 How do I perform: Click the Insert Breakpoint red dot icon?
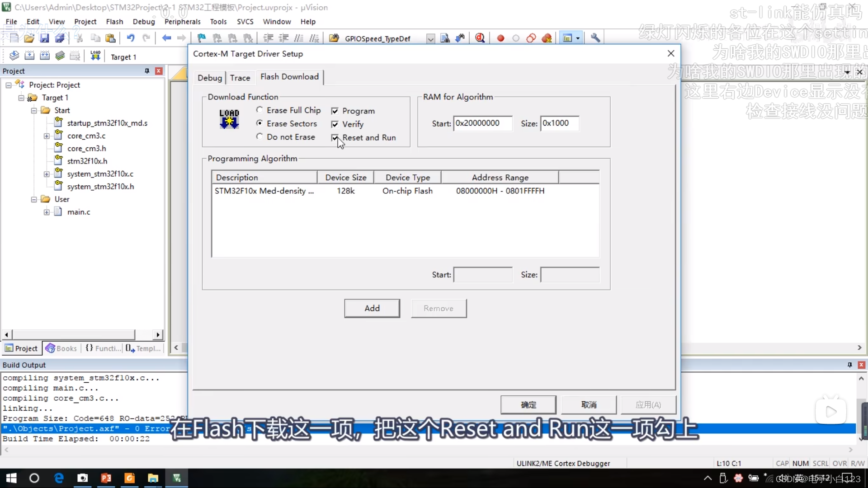click(x=500, y=38)
